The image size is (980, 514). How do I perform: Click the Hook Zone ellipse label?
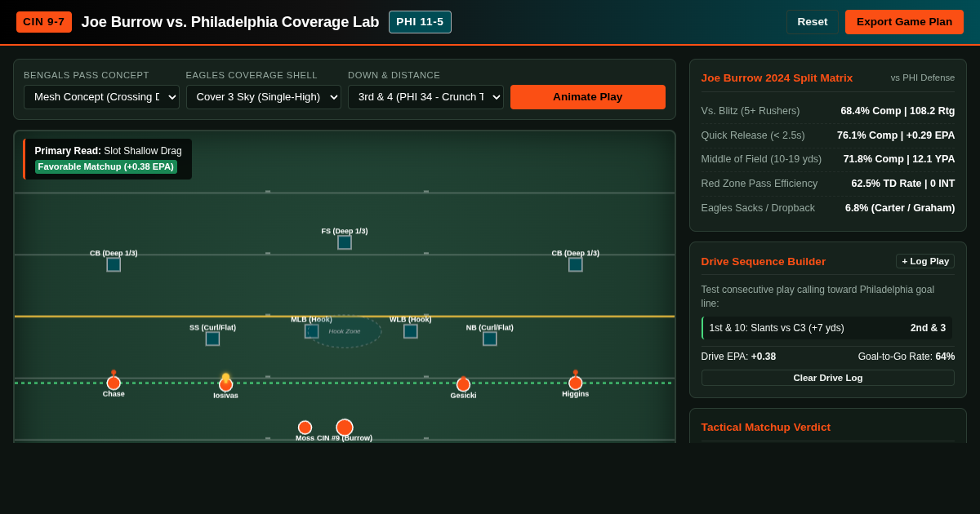[345, 331]
